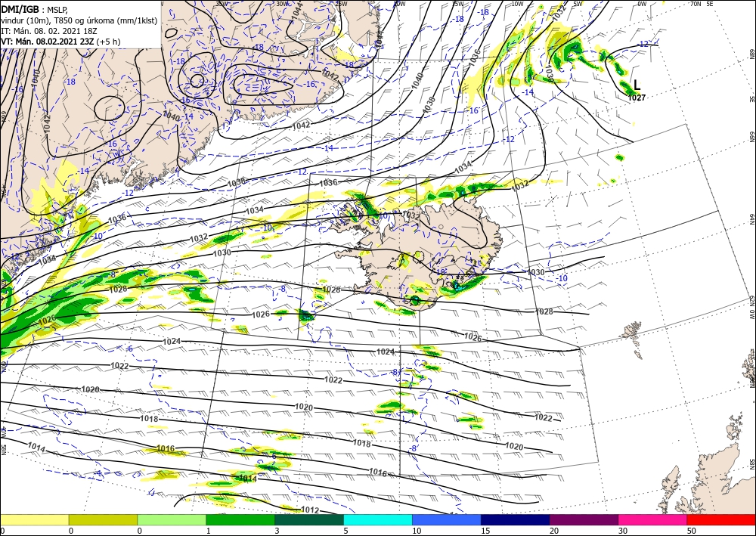The height and width of the screenshot is (536, 756).
Task: Click the "5W" longitude label at top
Action: pos(578,4)
